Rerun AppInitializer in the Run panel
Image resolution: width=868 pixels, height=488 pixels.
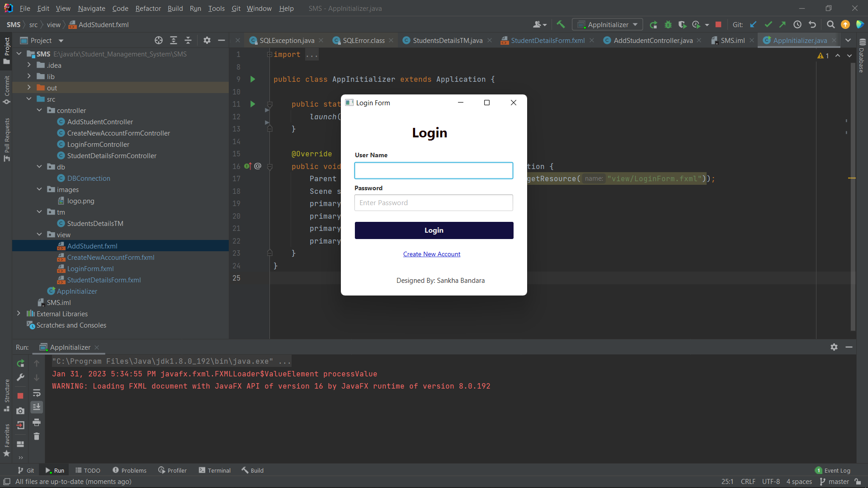pos(20,363)
